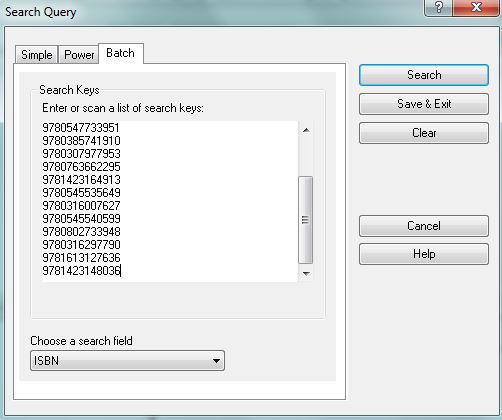502x420 pixels.
Task: Click the Save & Exit button
Action: [x=424, y=104]
